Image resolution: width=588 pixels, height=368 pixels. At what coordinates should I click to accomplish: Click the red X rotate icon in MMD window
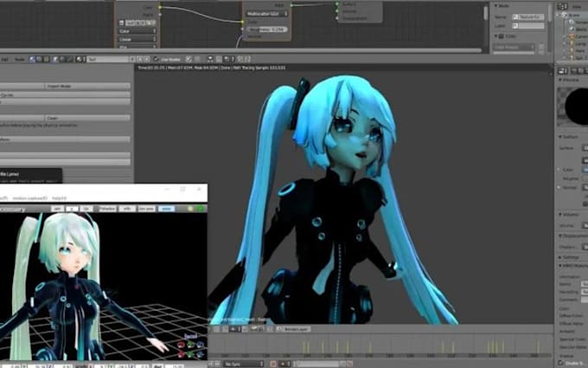pyautogui.click(x=182, y=345)
